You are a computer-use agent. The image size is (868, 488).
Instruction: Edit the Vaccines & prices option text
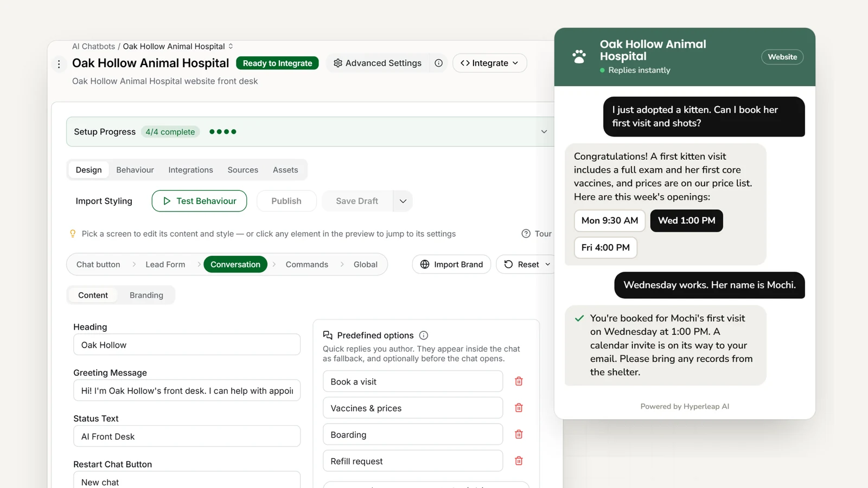[413, 408]
